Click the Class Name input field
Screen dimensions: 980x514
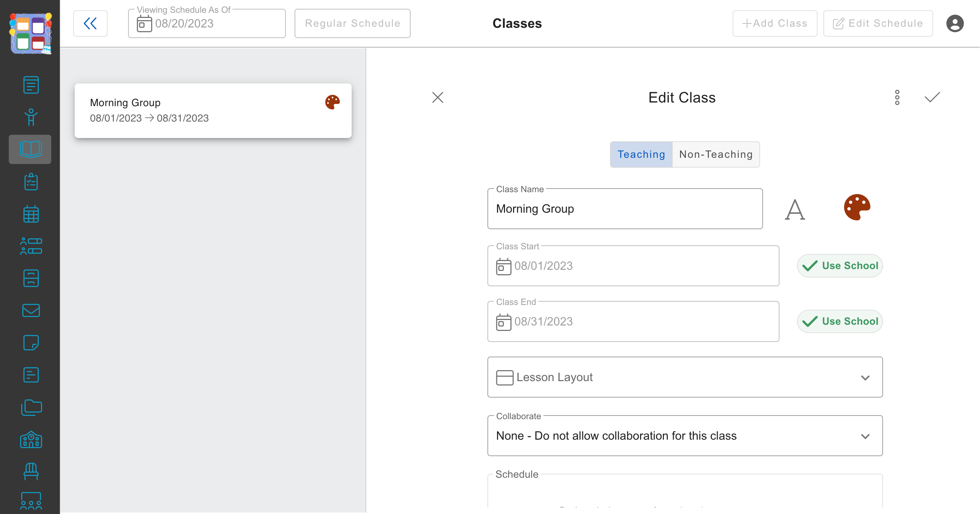tap(625, 208)
